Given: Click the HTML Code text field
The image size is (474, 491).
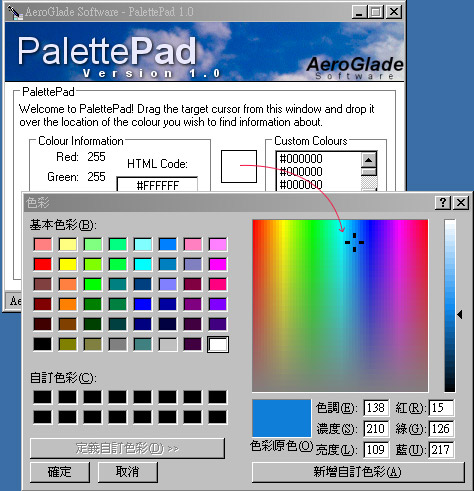Looking at the screenshot, I should click(x=157, y=184).
